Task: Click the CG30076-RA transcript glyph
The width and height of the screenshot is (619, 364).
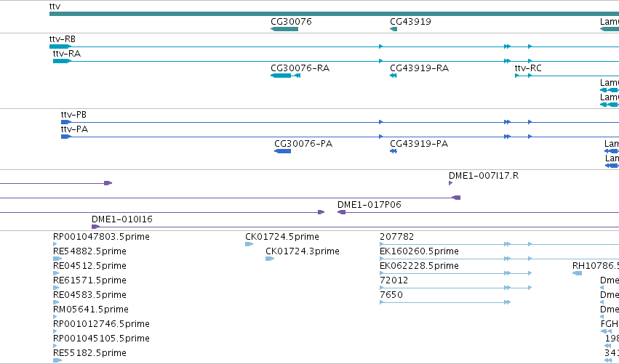Action: click(285, 76)
